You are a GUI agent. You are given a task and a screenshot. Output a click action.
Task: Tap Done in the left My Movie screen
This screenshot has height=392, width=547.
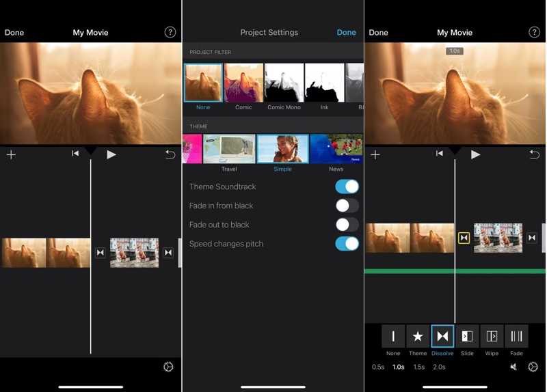click(14, 33)
